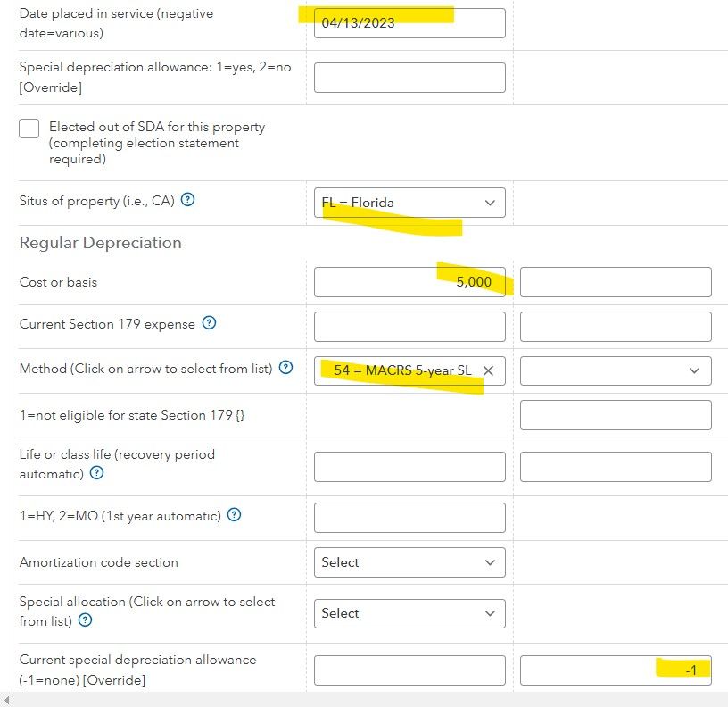Open the Situs of property dropdown
The image size is (728, 707).
pos(409,203)
